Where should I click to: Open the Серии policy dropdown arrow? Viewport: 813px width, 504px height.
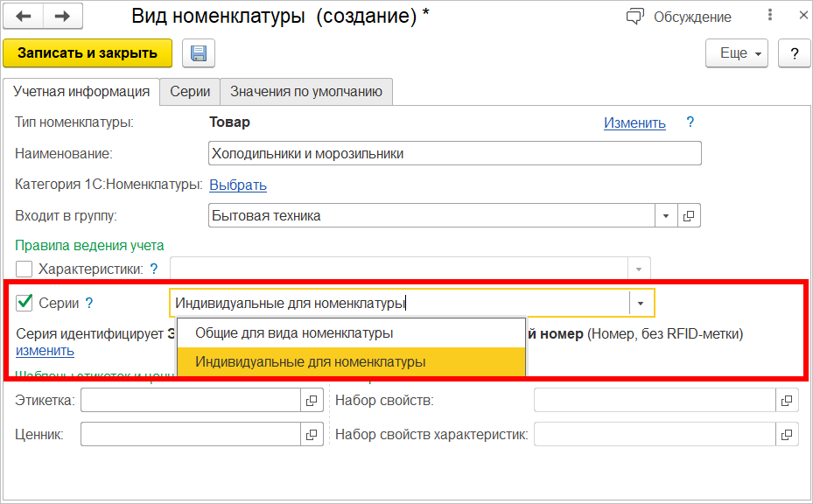(641, 304)
